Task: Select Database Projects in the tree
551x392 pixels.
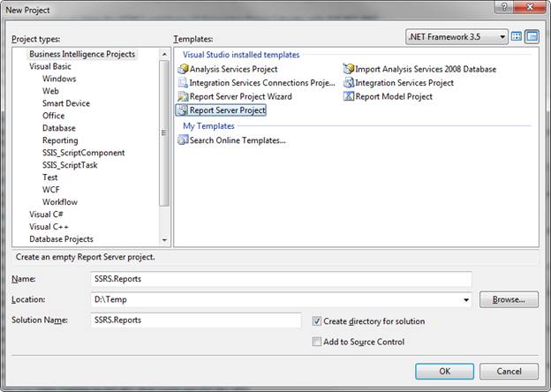Action: point(62,239)
